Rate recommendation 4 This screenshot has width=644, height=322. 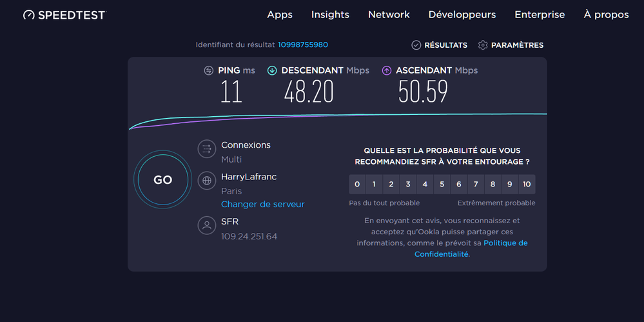pyautogui.click(x=425, y=185)
